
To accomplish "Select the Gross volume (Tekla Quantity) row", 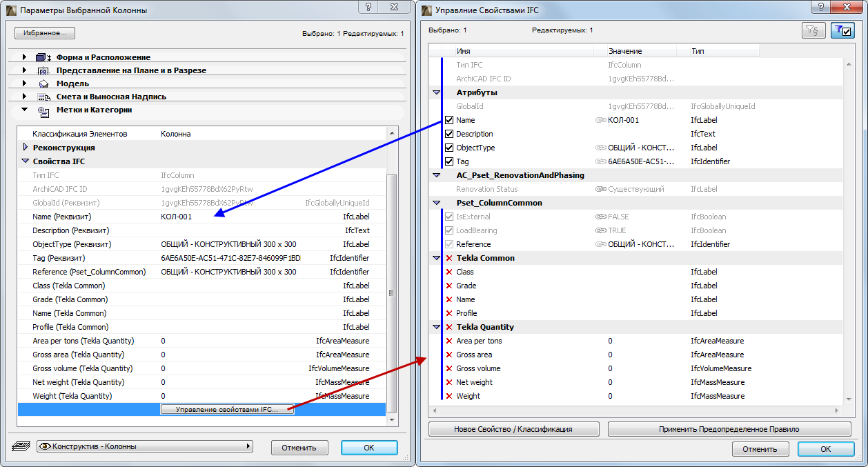I will click(201, 368).
